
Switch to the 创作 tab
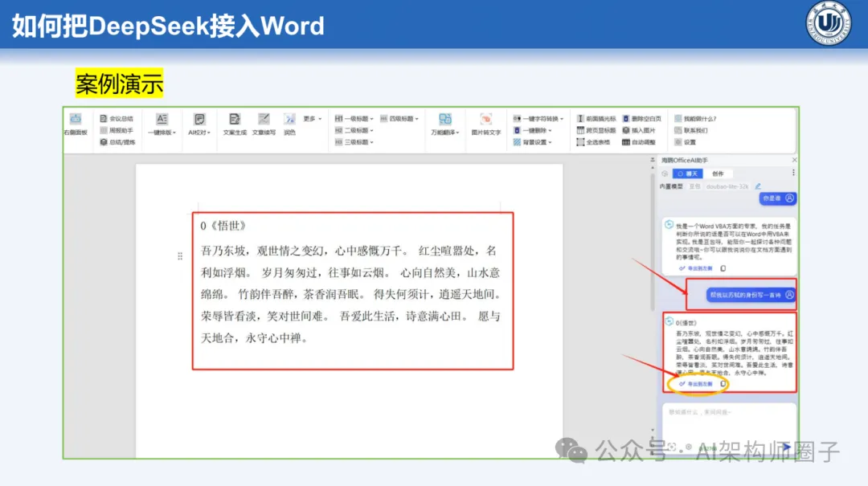718,174
